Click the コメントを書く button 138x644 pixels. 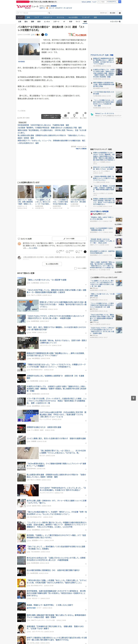point(69,238)
